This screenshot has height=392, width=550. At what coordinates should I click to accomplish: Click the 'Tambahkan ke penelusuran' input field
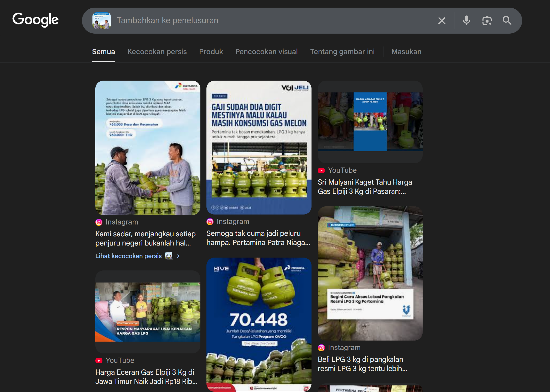(273, 20)
